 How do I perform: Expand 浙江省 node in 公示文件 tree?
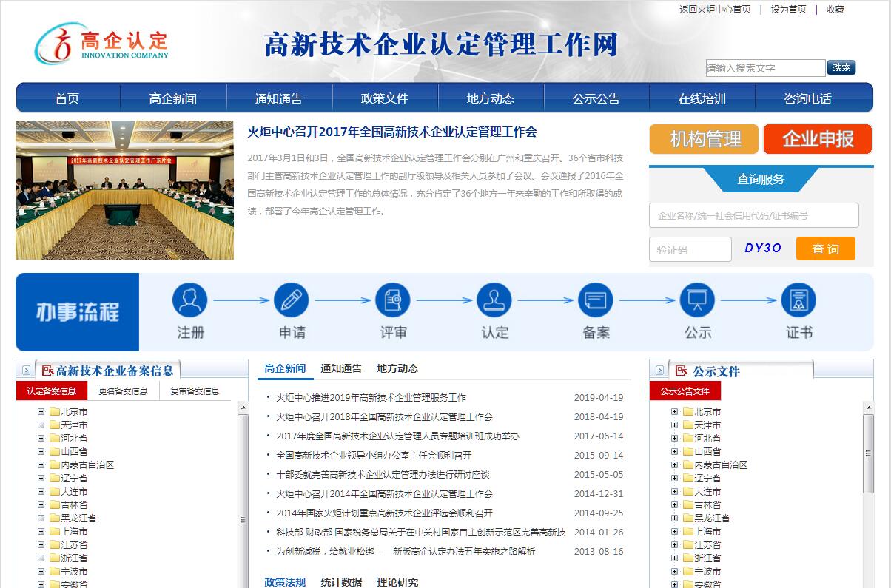coord(674,558)
